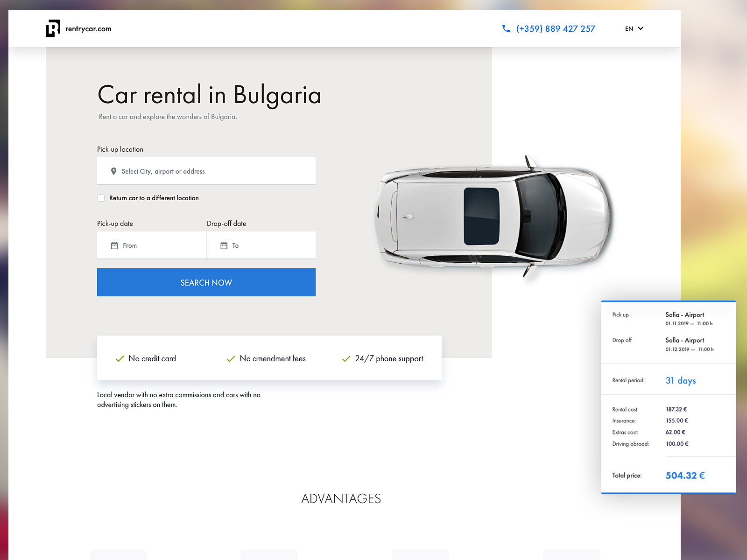
Task: Call the (+359) 889 427 257 phone link
Action: [556, 28]
